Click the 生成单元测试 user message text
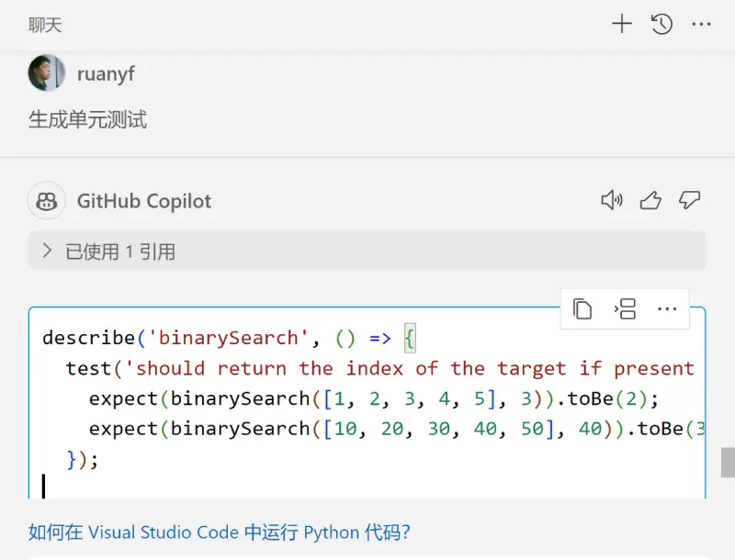This screenshot has height=560, width=735. pos(87,119)
